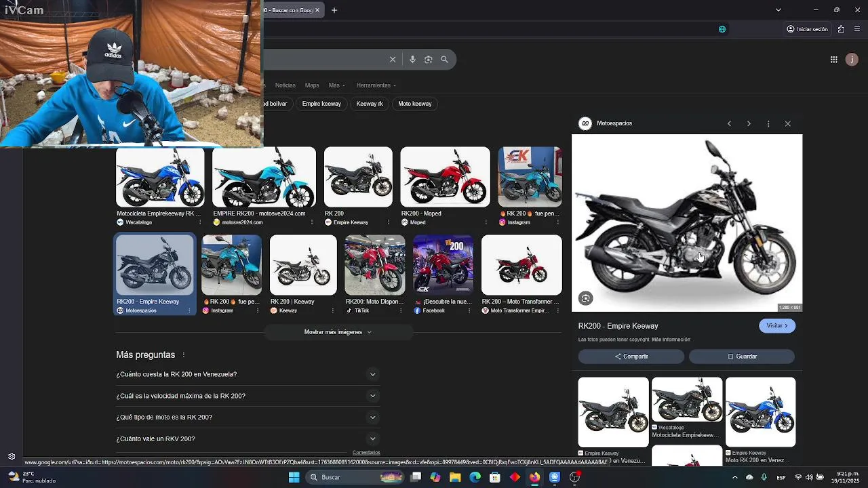Click the 'Guardar' save button
Viewport: 868px width, 488px height.
tap(742, 357)
